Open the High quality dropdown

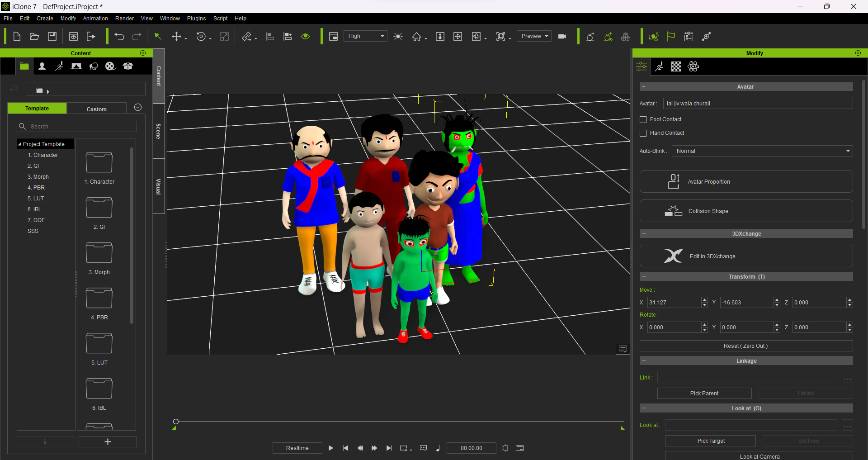click(x=365, y=36)
